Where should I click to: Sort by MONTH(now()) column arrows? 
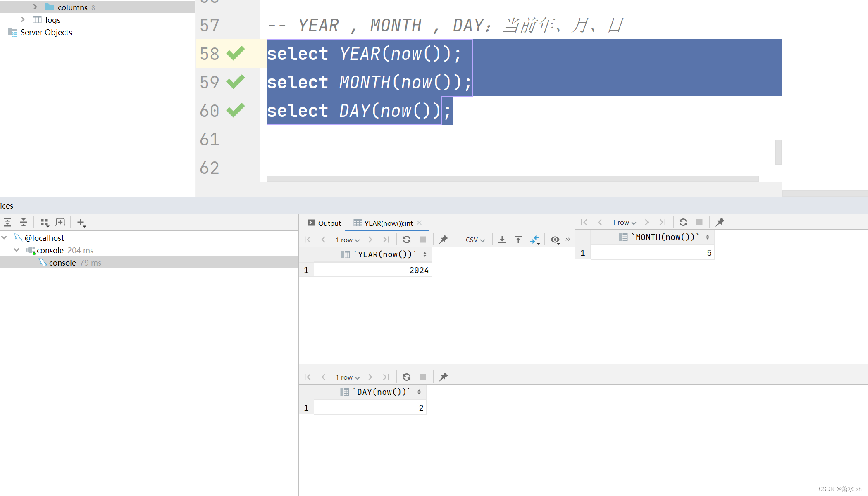[708, 237]
